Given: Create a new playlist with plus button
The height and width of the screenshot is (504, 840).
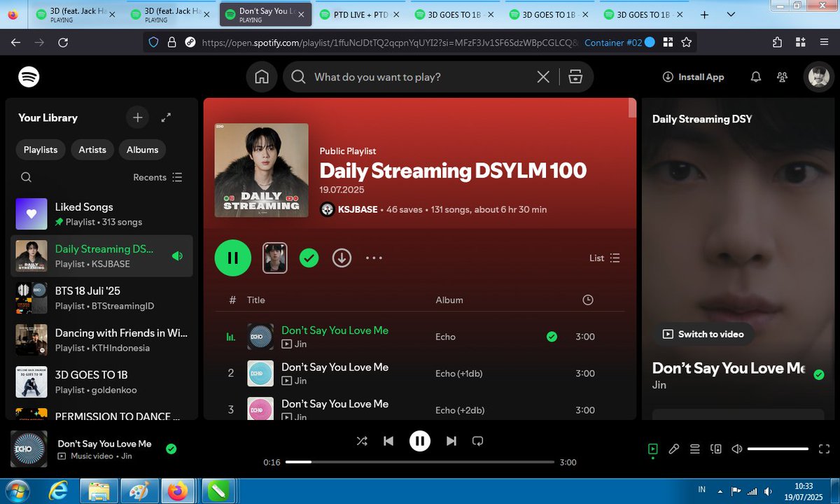Looking at the screenshot, I should click(x=137, y=118).
